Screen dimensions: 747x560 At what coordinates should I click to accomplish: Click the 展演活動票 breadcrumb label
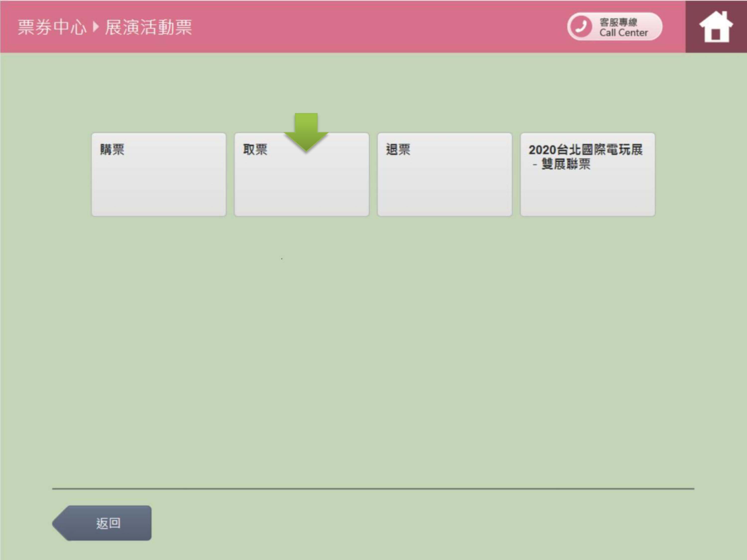click(148, 27)
